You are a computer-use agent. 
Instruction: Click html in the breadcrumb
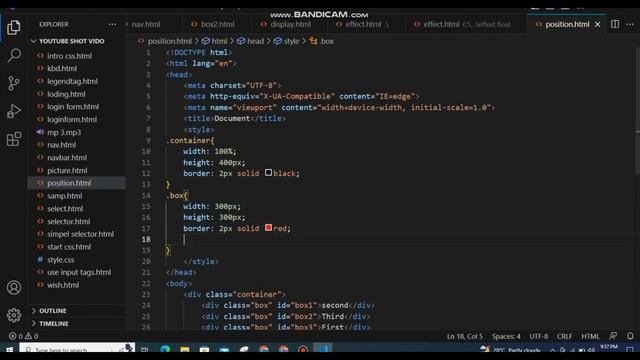coord(219,41)
